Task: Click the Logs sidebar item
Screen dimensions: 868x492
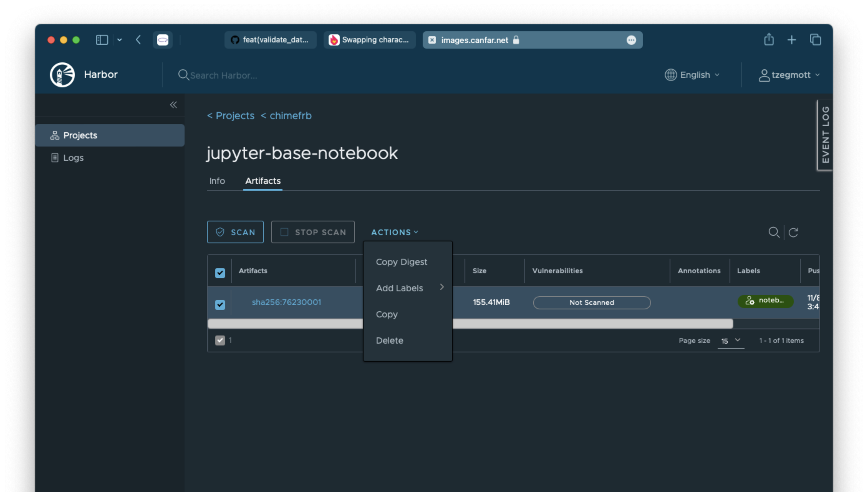Action: pos(110,158)
